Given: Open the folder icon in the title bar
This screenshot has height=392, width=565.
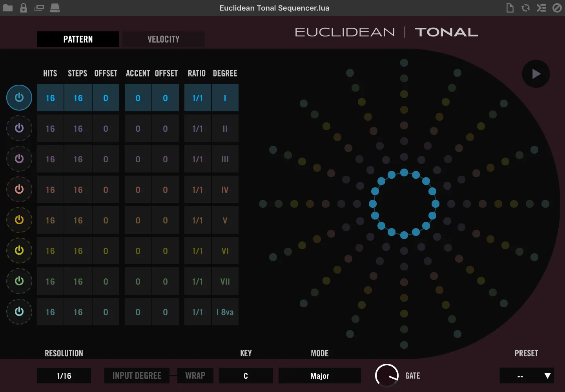Looking at the screenshot, I should (x=8, y=8).
